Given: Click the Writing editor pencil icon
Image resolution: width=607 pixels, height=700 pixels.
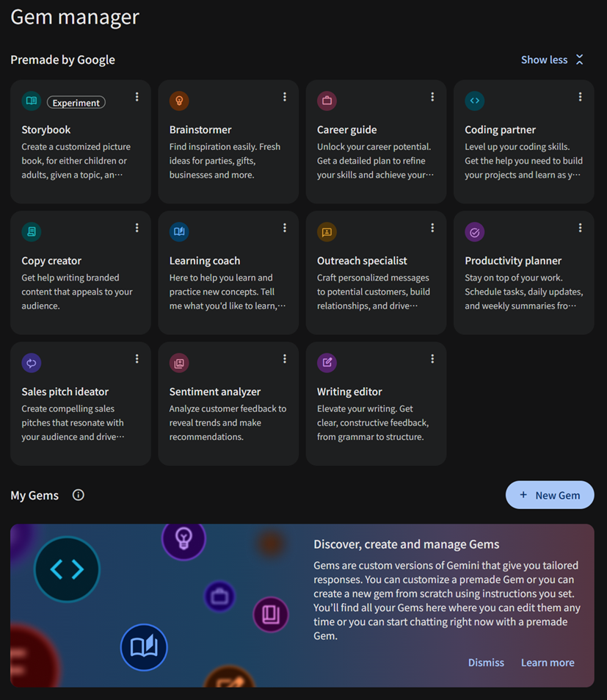Looking at the screenshot, I should click(x=327, y=363).
